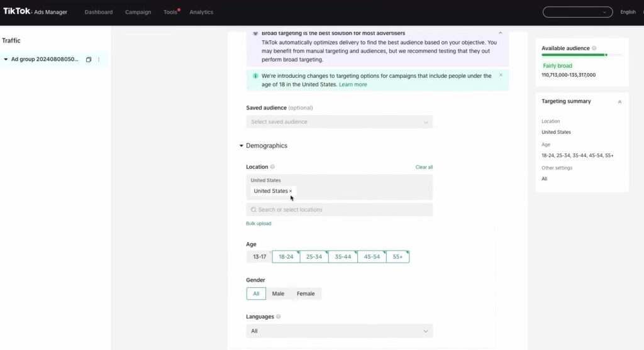The image size is (644, 350).
Task: Copy the ad group with the duplicate icon
Action: pyautogui.click(x=88, y=60)
